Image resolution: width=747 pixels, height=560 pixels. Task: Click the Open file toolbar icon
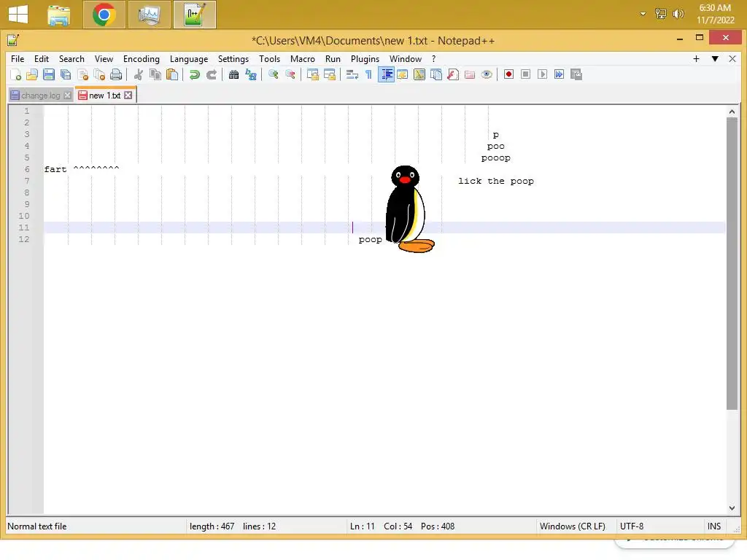pos(32,75)
